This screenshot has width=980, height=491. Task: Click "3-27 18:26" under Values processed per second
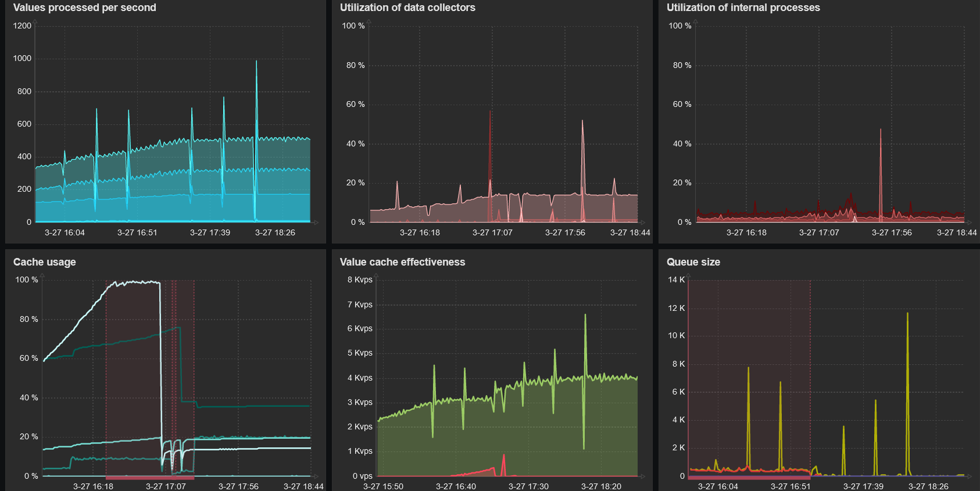point(275,232)
